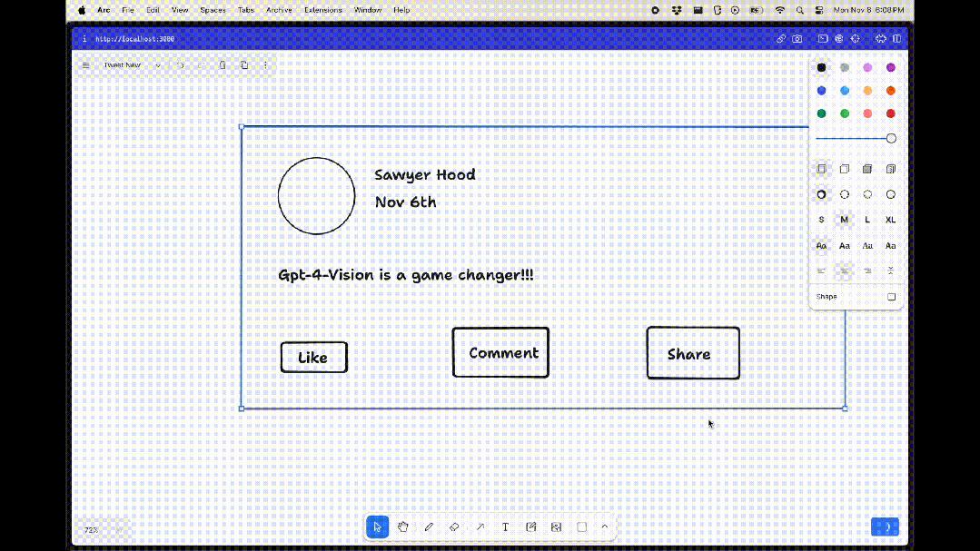The height and width of the screenshot is (551, 980).
Task: Select the sans-serif Aa font
Action: [845, 245]
